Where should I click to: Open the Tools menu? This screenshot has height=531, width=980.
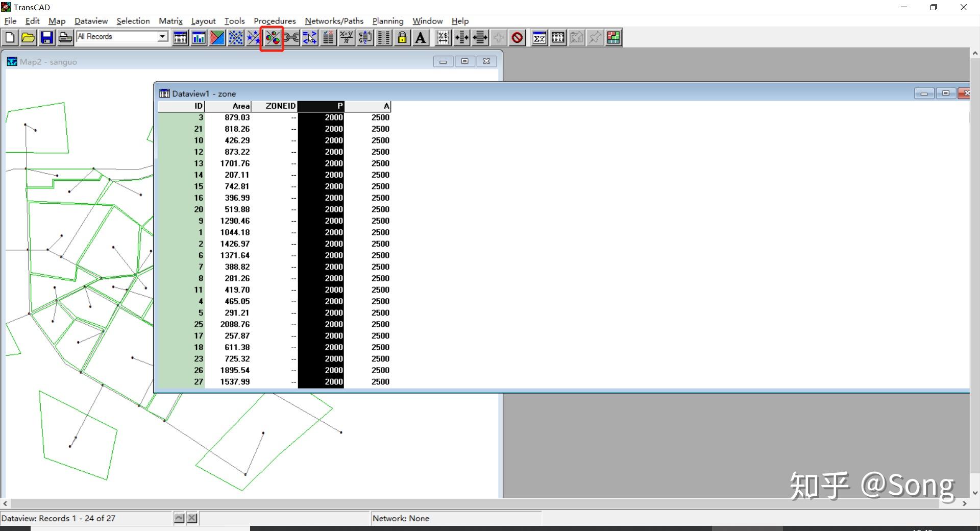(x=234, y=21)
